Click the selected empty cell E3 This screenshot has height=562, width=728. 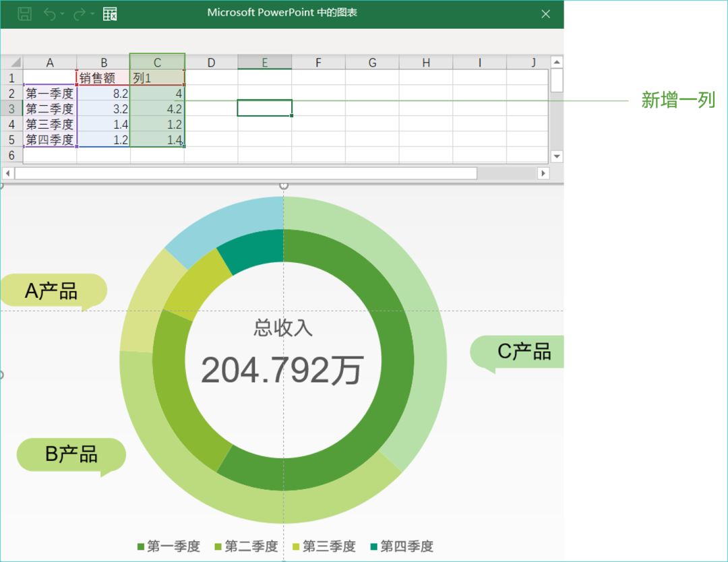[x=265, y=108]
